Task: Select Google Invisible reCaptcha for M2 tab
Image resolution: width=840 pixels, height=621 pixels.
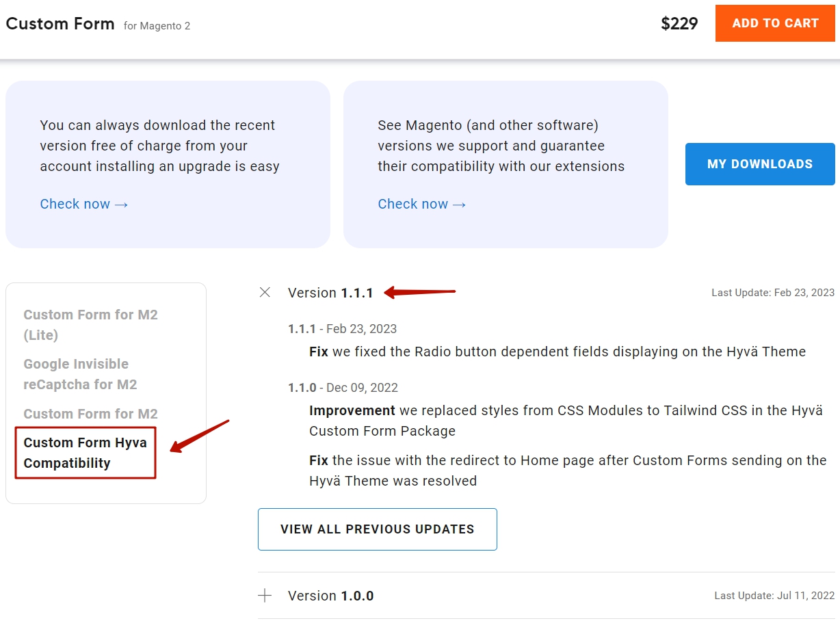Action: [80, 374]
